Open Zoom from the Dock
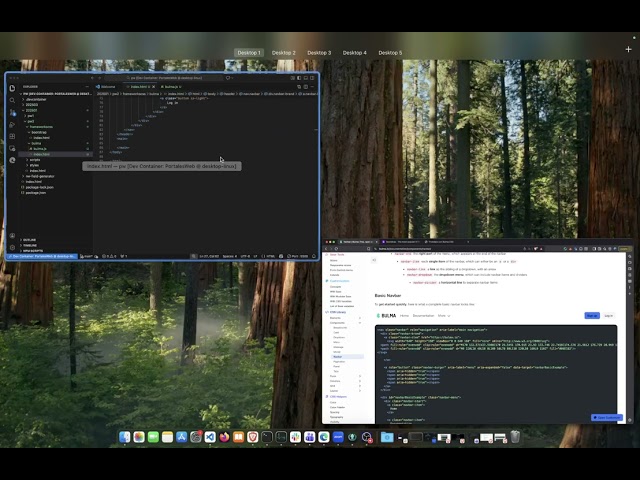This screenshot has width=640, height=480. (x=338, y=437)
